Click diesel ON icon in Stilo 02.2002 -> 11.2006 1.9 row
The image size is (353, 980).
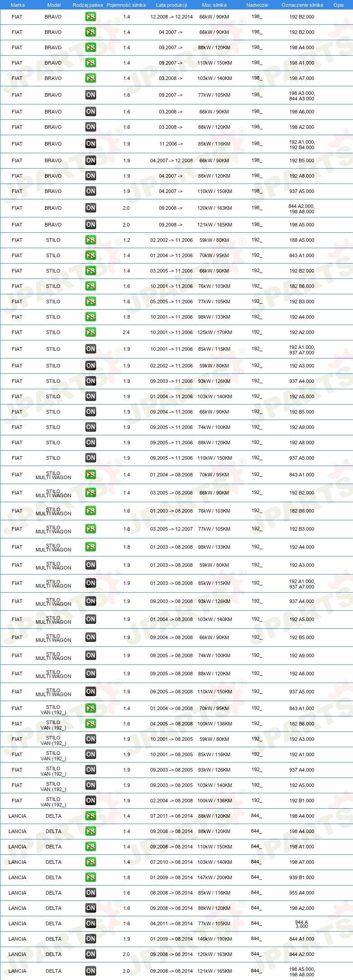pos(91,366)
